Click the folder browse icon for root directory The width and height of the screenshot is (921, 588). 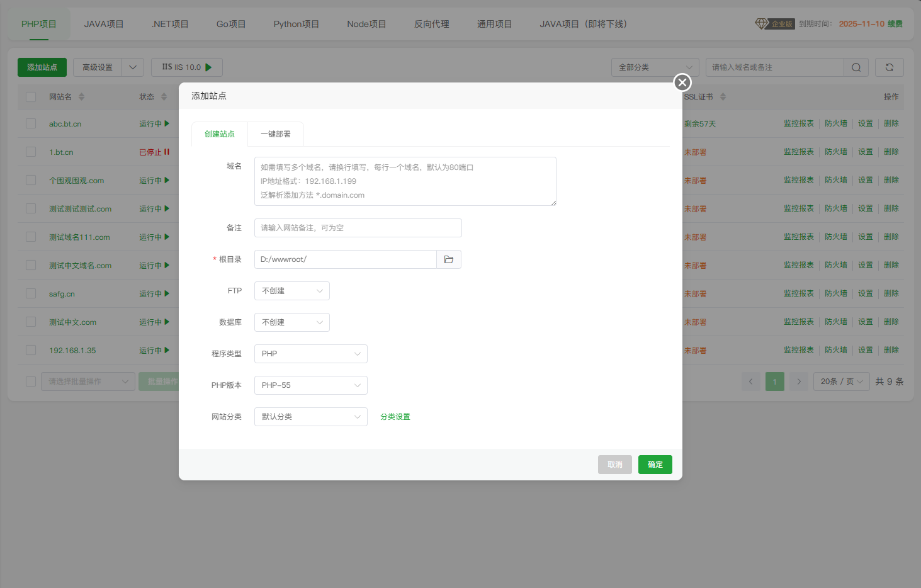pyautogui.click(x=448, y=259)
